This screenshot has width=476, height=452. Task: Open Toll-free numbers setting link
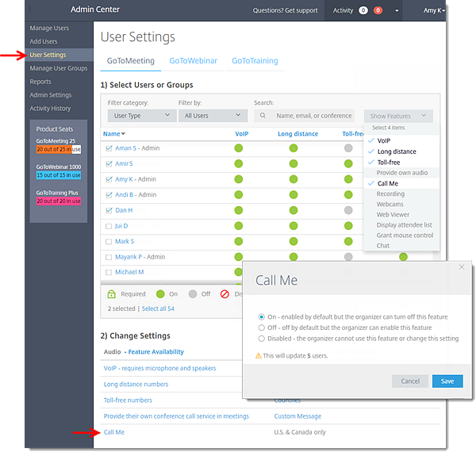(x=128, y=400)
